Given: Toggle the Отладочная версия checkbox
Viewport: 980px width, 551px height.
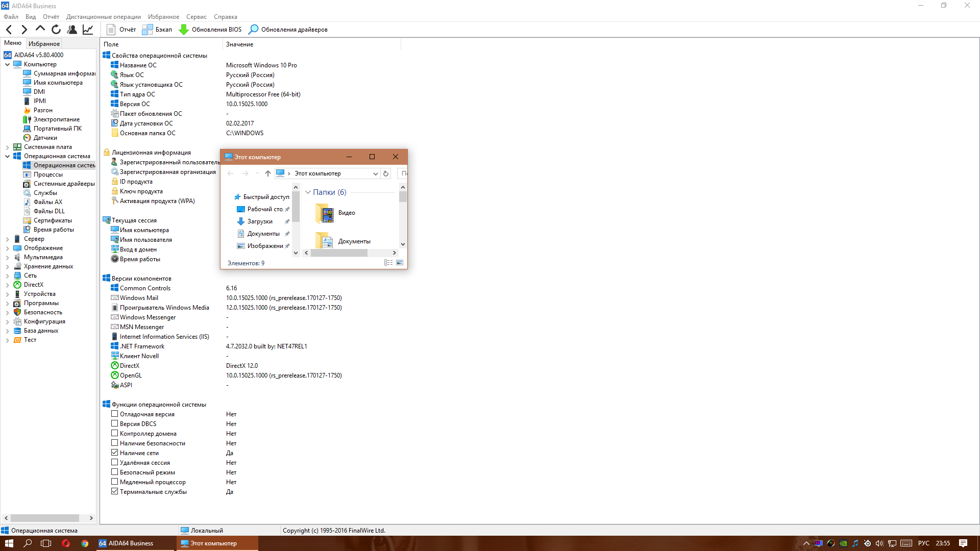Looking at the screenshot, I should click(x=115, y=414).
